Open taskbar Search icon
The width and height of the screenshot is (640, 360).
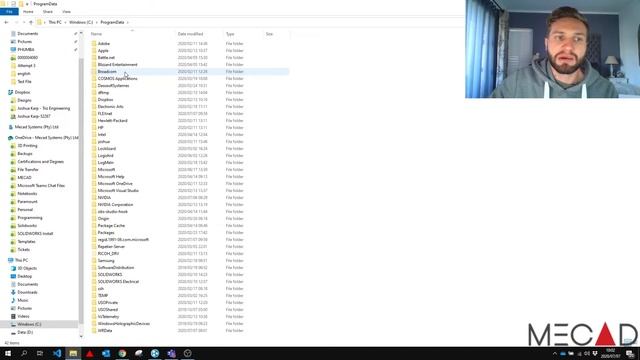point(24,353)
